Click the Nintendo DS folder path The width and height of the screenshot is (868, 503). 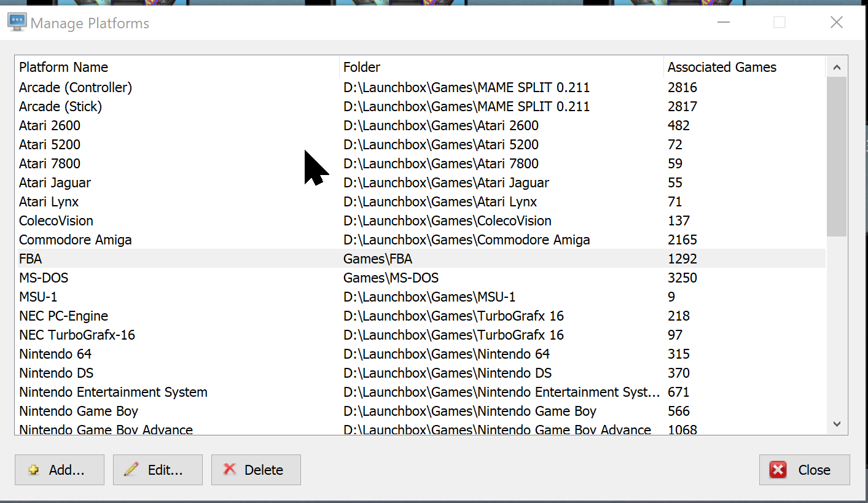click(447, 373)
